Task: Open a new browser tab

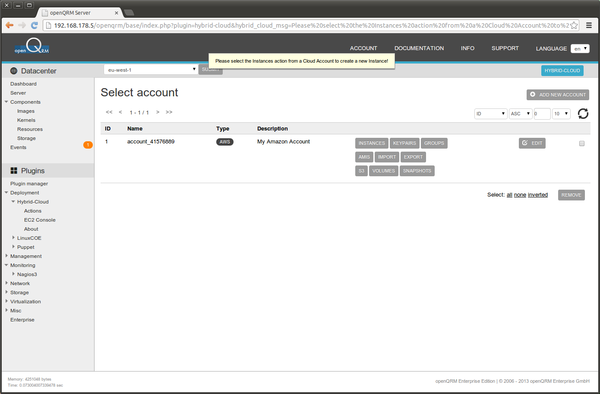Action: click(129, 13)
